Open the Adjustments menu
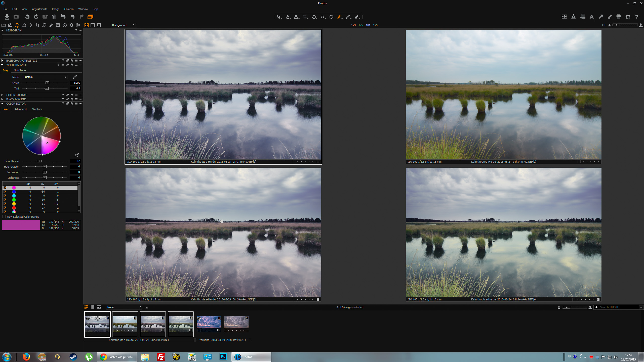644x362 pixels. pos(39,9)
